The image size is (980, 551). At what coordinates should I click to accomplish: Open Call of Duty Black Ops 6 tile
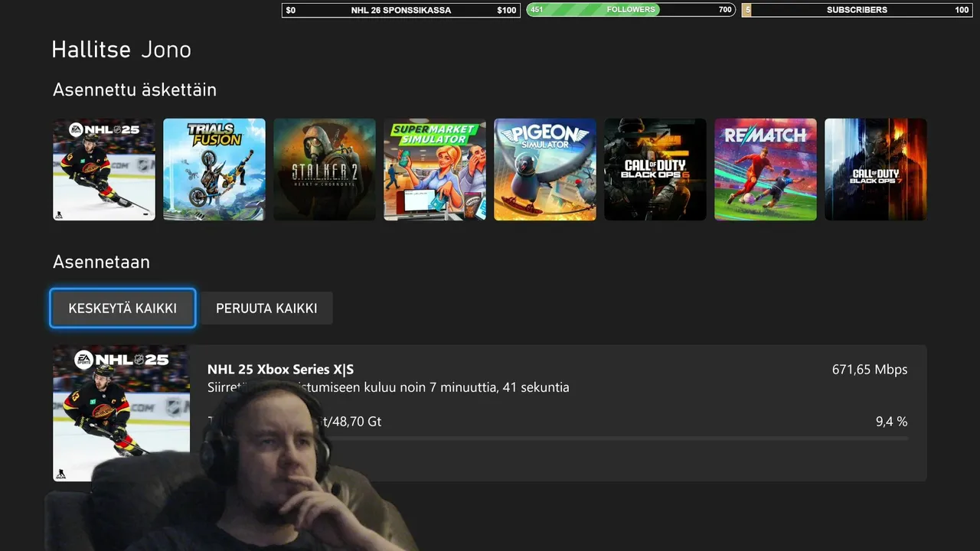(655, 169)
